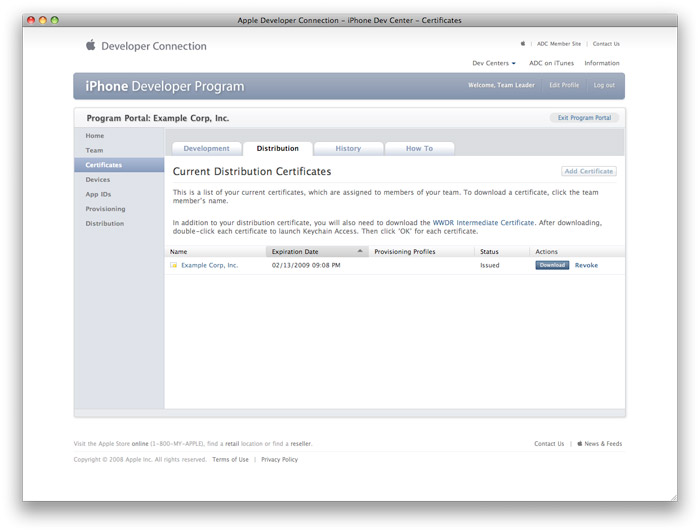The height and width of the screenshot is (532, 700).
Task: Log out of the Developer Program
Action: (x=604, y=85)
